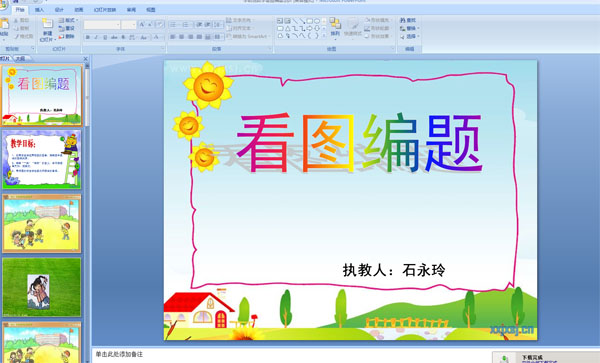Switch to the Animations (动画) tab
Screen dimensions: 600x363
[x=78, y=10]
